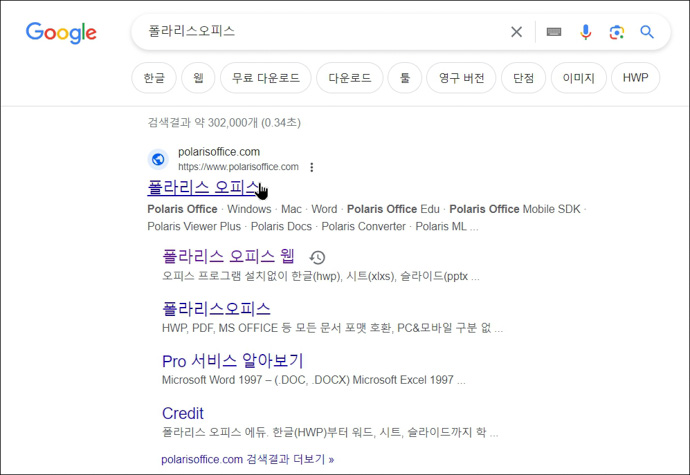Viewport: 690px width, 475px height.
Task: Open the 폴라리스 오피스 웹 sitelink
Action: point(228,256)
